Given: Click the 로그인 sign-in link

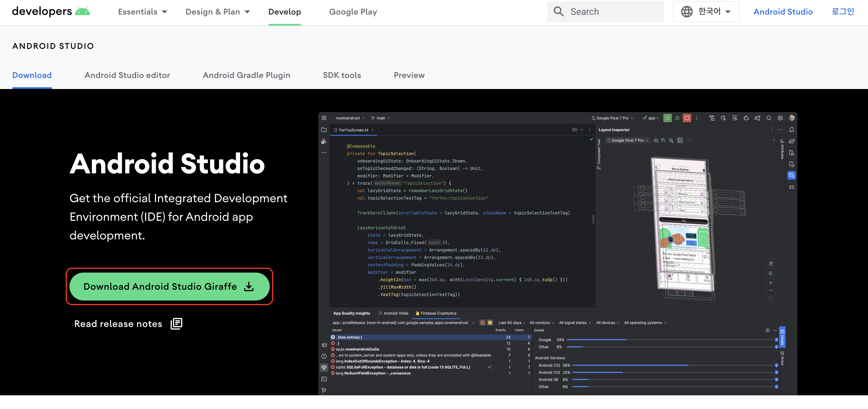Looking at the screenshot, I should coord(842,11).
